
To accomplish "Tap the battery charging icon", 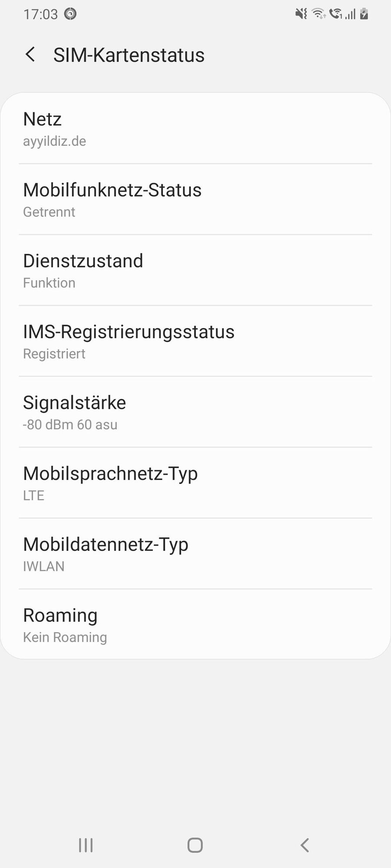I will [x=364, y=14].
